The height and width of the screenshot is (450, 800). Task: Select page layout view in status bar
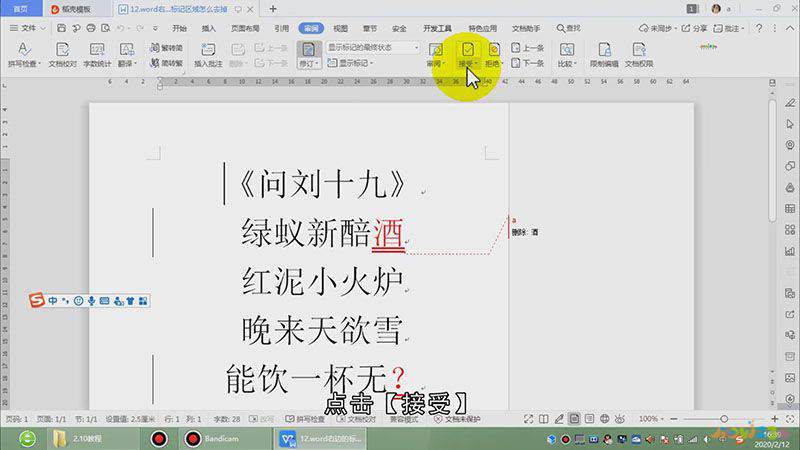coord(574,419)
